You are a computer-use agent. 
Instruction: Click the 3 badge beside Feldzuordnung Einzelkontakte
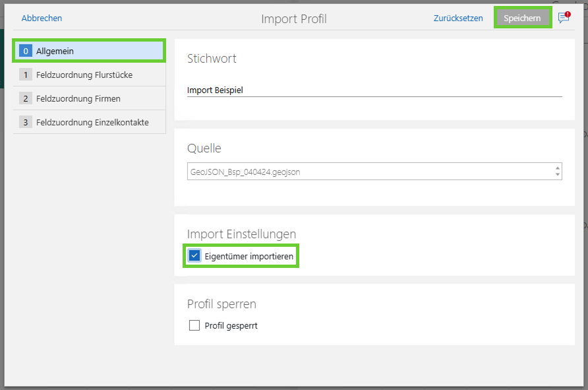[x=26, y=121]
